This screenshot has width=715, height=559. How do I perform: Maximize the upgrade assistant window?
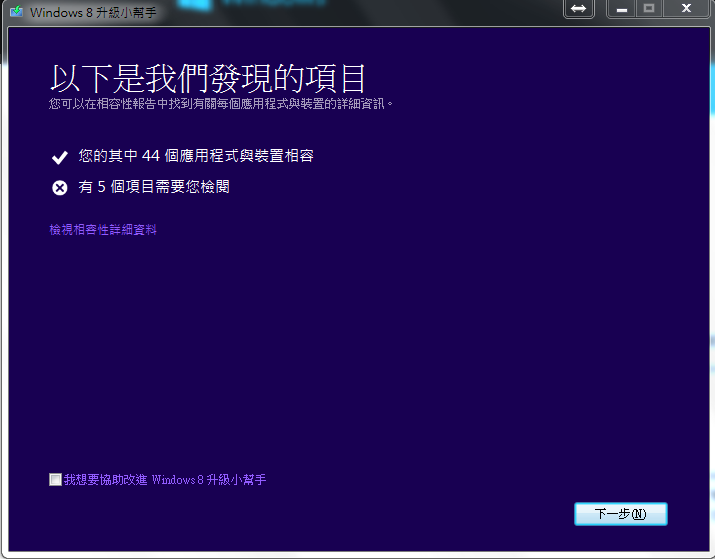tap(649, 9)
